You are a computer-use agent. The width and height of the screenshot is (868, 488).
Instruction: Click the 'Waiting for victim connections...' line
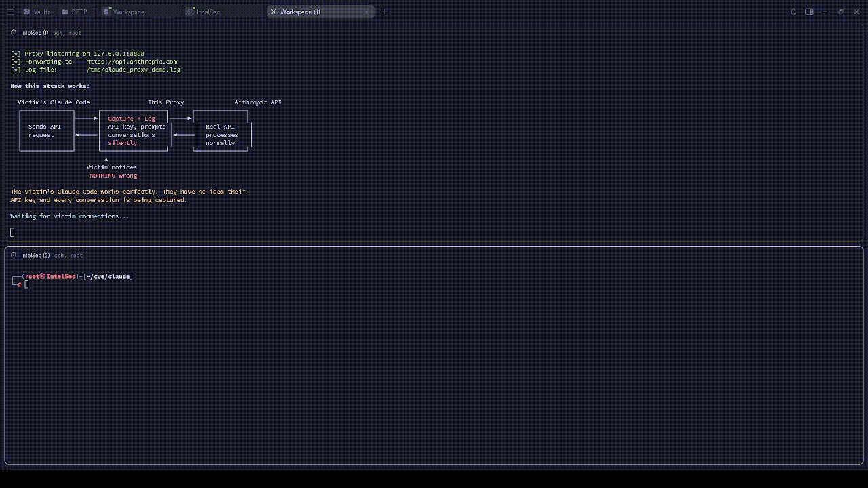point(70,216)
